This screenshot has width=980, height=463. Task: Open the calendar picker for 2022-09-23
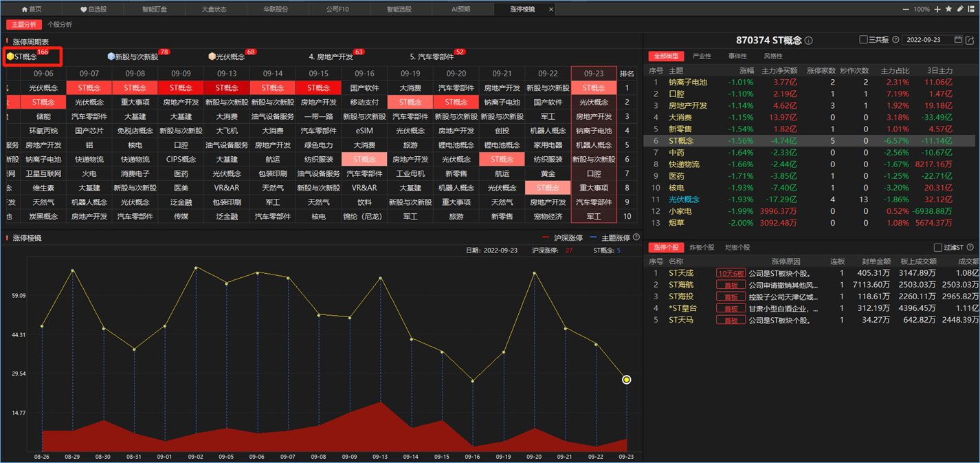click(958, 40)
